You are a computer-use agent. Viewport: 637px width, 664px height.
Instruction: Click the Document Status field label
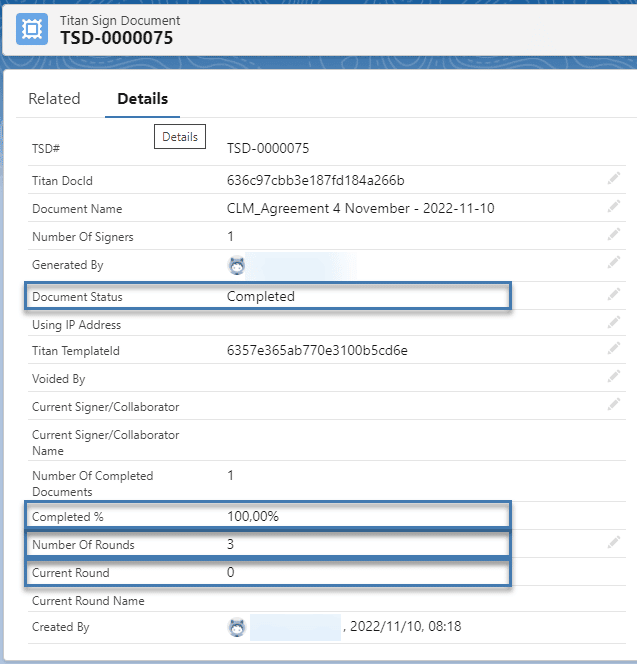pos(77,297)
